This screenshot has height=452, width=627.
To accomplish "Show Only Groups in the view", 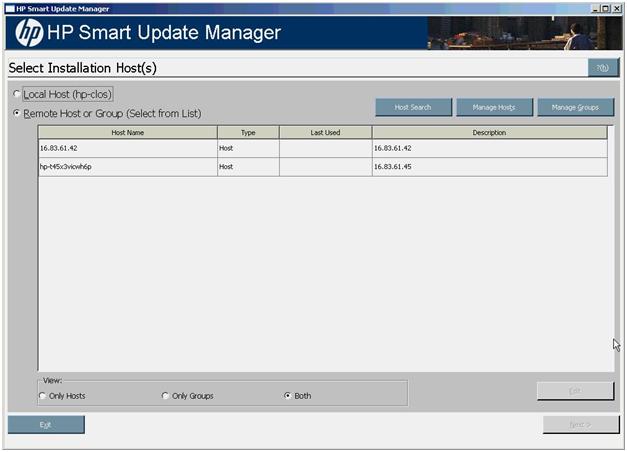I will [166, 396].
